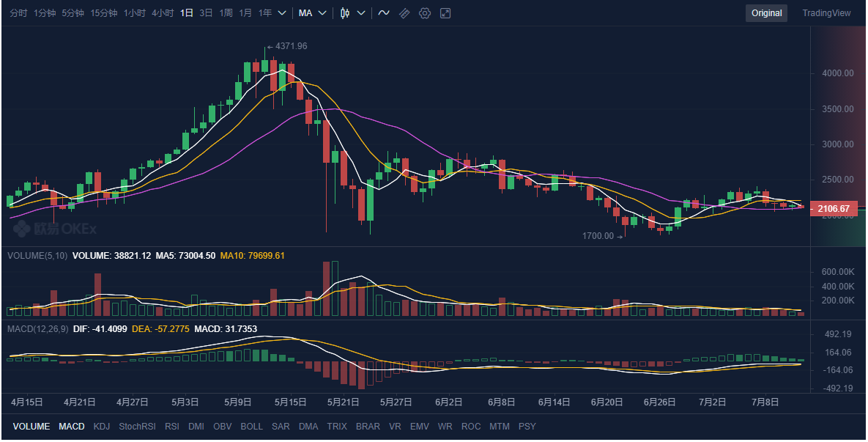Click the DIF: -41.4099 value
Viewport: 868px width, 442px height.
click(x=100, y=329)
